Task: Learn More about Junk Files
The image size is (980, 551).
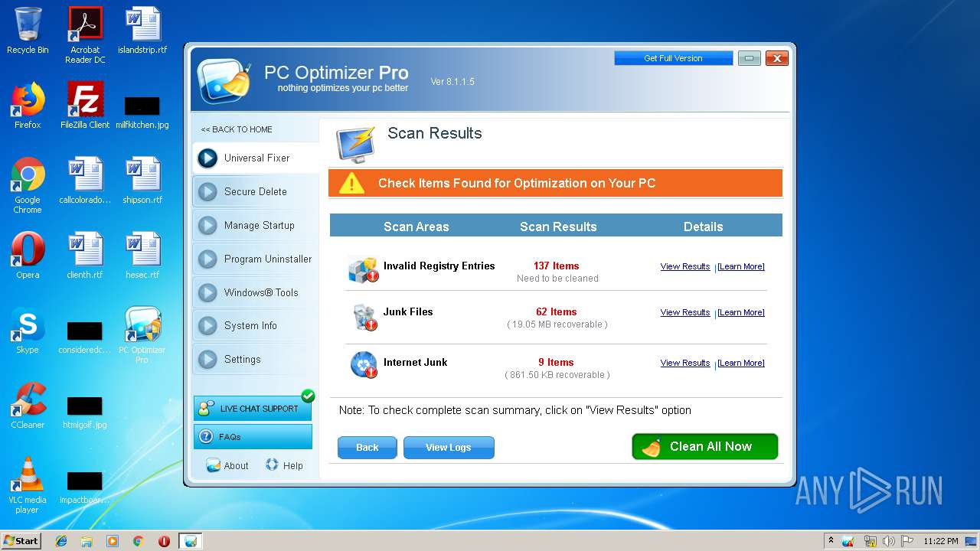Action: [x=740, y=312]
